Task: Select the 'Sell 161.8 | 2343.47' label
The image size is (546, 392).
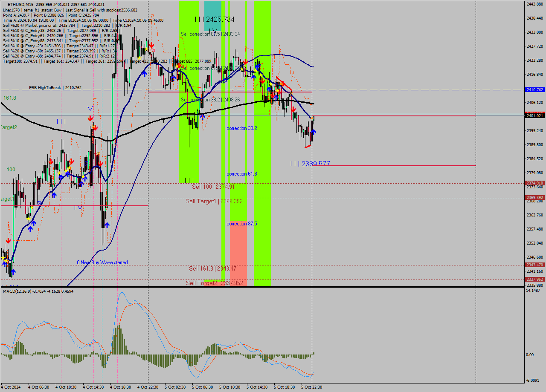Action: (x=212, y=268)
